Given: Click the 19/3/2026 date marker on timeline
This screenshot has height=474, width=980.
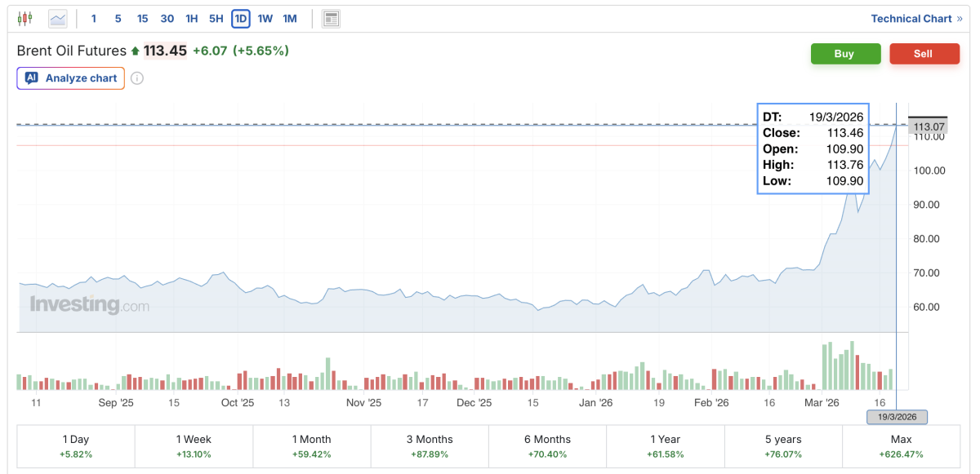Looking at the screenshot, I should click(x=897, y=417).
